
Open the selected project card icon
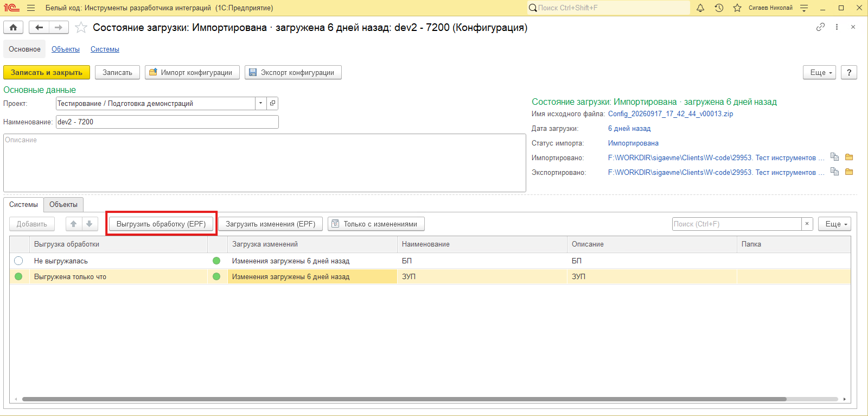tap(272, 103)
